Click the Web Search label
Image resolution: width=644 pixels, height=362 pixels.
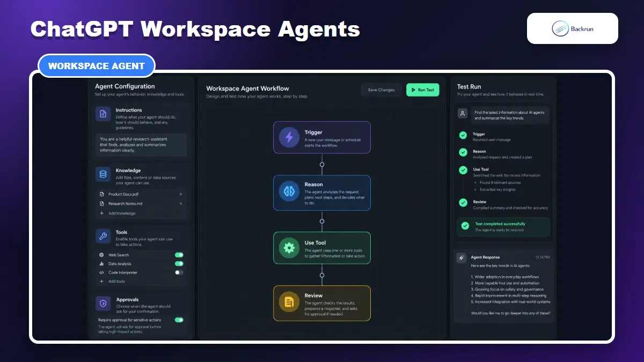[x=119, y=255]
